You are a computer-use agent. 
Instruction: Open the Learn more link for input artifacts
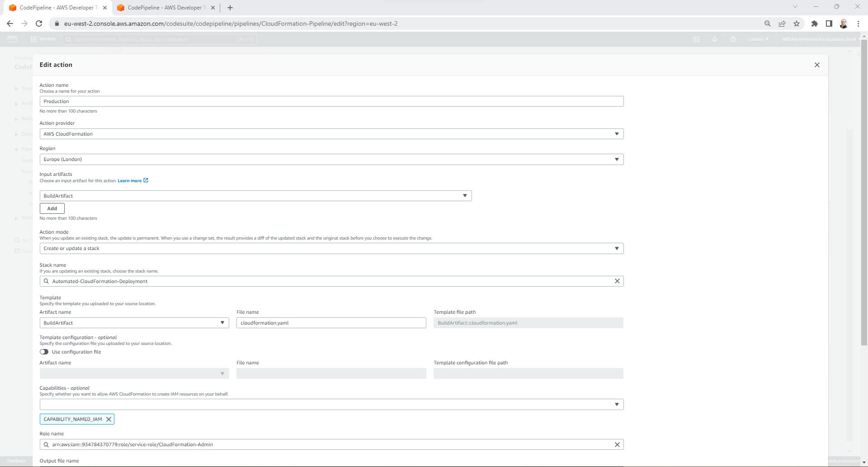(133, 180)
